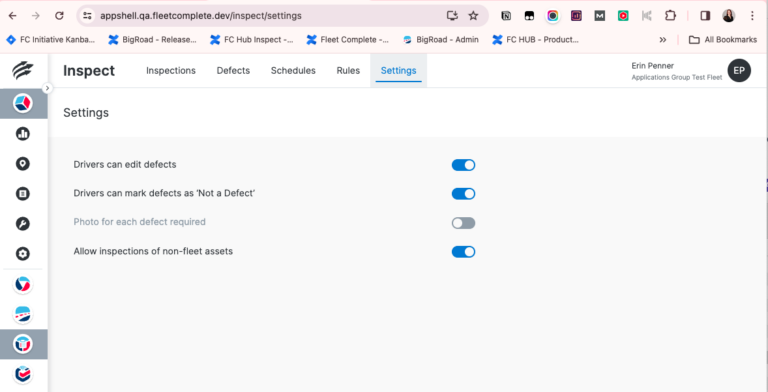Open the FC Hub Inspect bookmark
The width and height of the screenshot is (768, 392).
point(252,40)
